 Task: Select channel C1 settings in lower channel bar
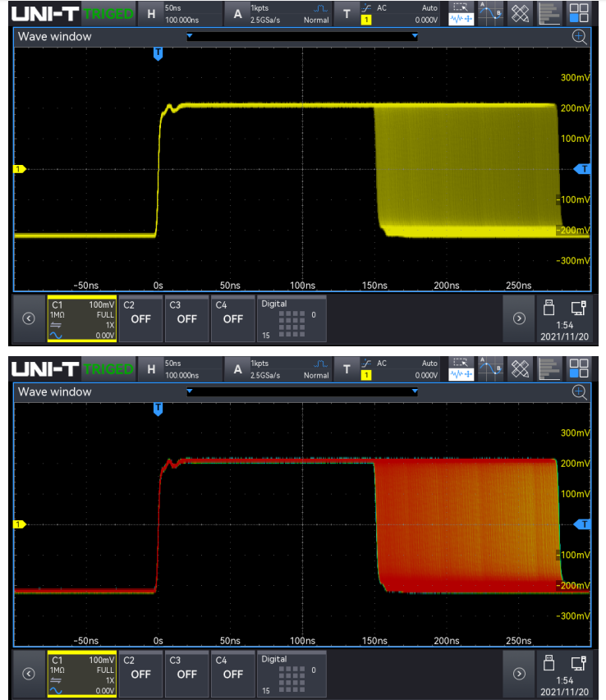tap(81, 674)
